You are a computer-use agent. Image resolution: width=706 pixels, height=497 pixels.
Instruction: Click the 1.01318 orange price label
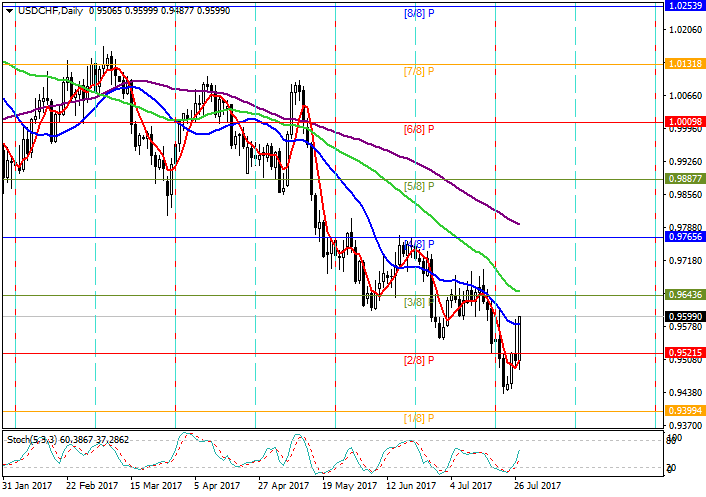point(685,64)
